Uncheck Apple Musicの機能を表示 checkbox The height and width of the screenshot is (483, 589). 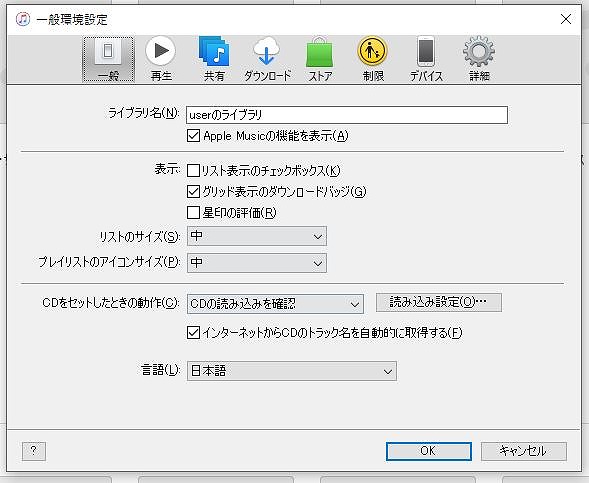(x=193, y=136)
